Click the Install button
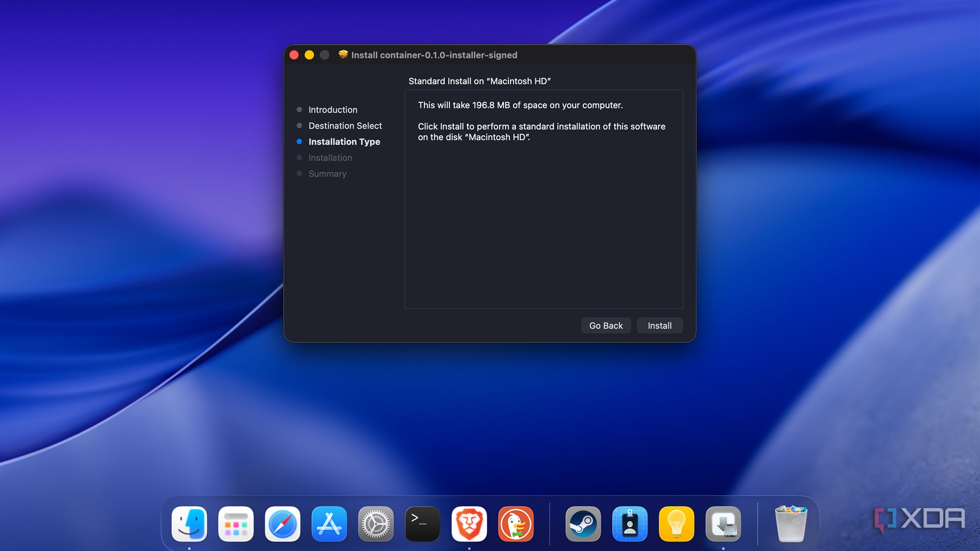 tap(659, 325)
